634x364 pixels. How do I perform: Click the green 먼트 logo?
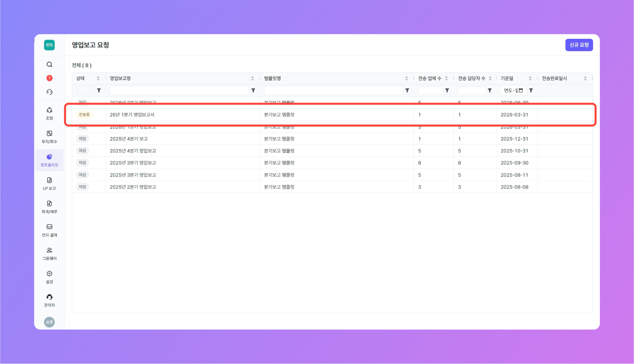pos(49,45)
